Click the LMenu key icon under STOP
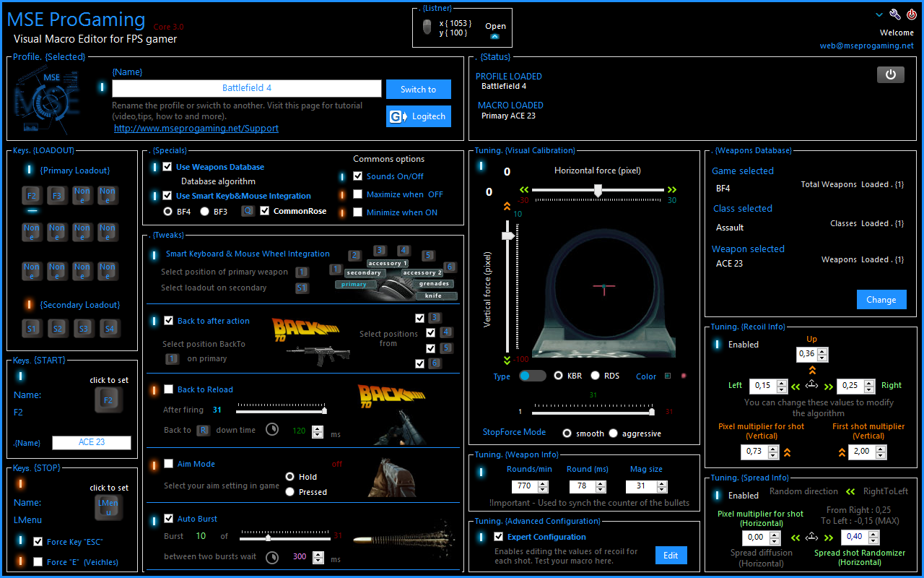Screen dimensions: 924x578 (x=108, y=507)
